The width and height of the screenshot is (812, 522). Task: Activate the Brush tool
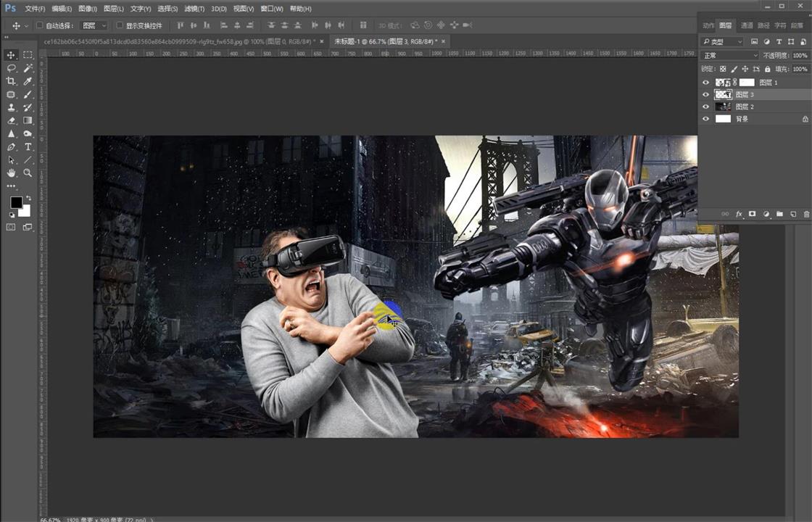tap(28, 94)
